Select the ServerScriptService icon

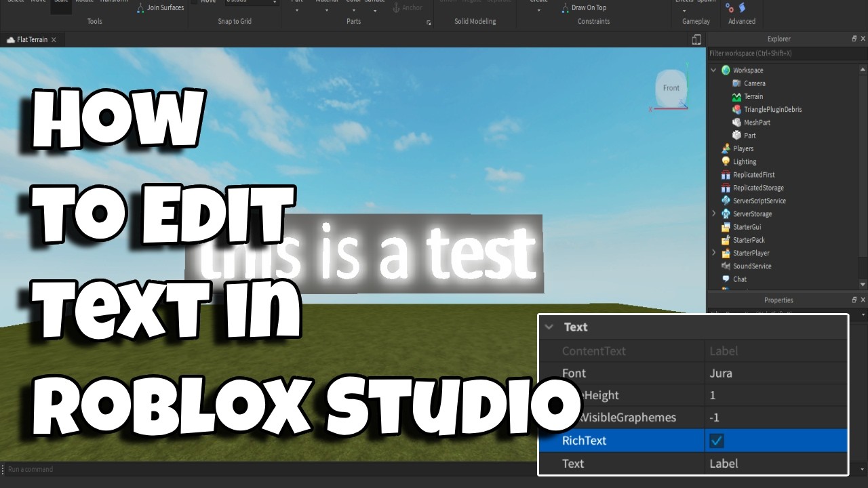[726, 201]
